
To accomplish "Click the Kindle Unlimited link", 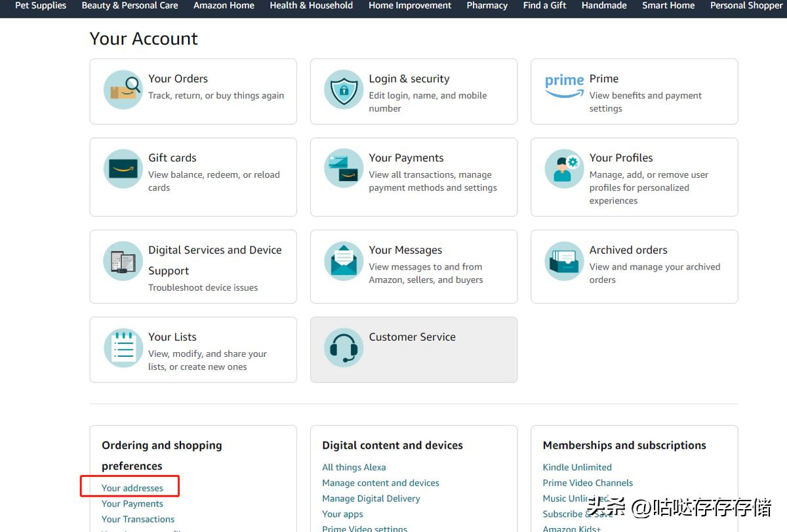I will pos(577,467).
